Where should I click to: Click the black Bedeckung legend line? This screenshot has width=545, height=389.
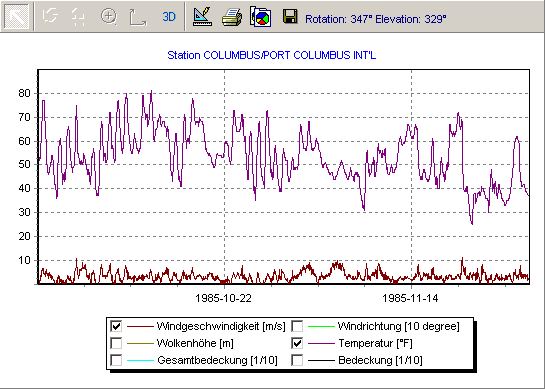[x=321, y=360]
